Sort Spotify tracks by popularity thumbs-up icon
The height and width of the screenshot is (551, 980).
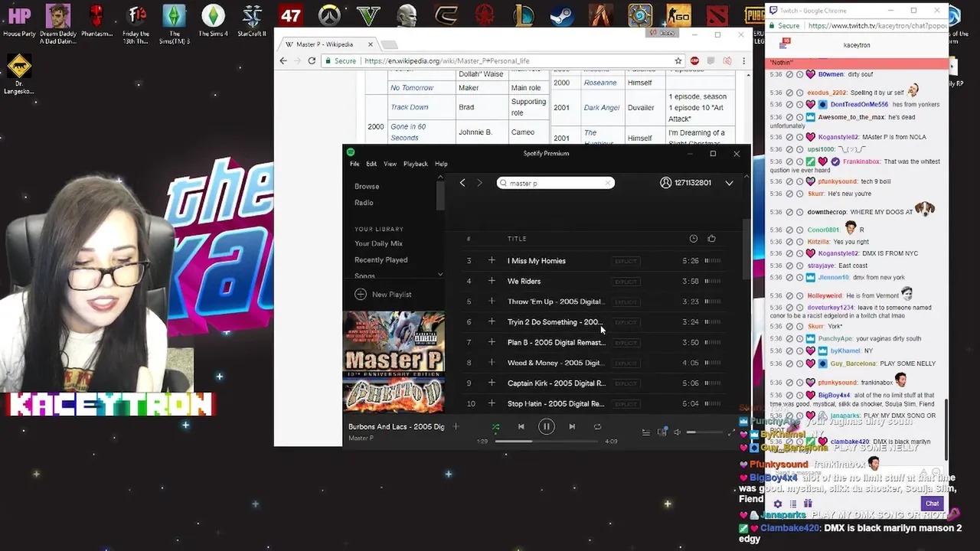tap(712, 239)
